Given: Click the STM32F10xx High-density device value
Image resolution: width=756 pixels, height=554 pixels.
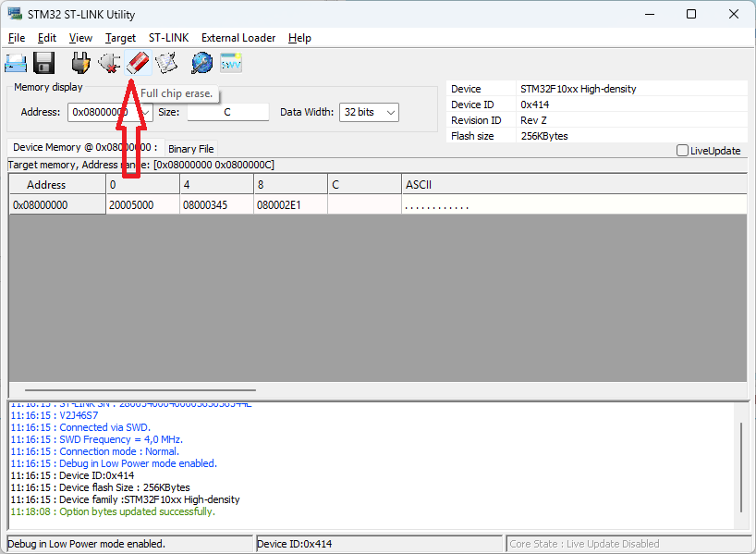Looking at the screenshot, I should 578,89.
